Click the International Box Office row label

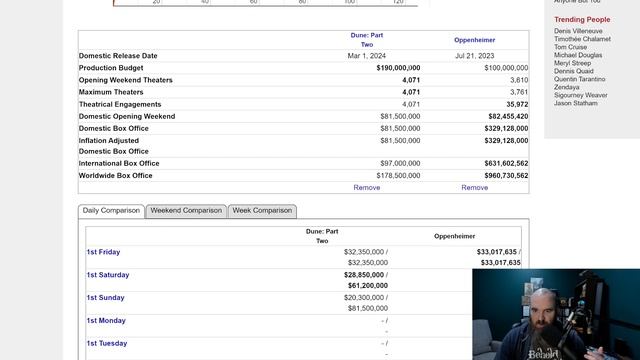point(119,163)
